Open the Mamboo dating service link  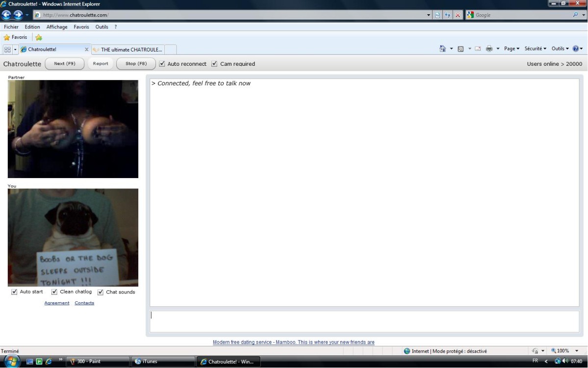tap(293, 342)
